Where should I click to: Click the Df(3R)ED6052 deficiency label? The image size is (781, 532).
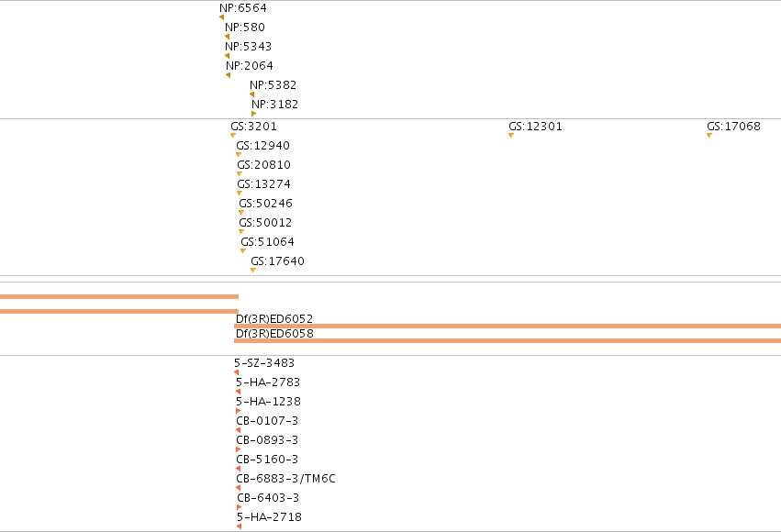click(274, 318)
